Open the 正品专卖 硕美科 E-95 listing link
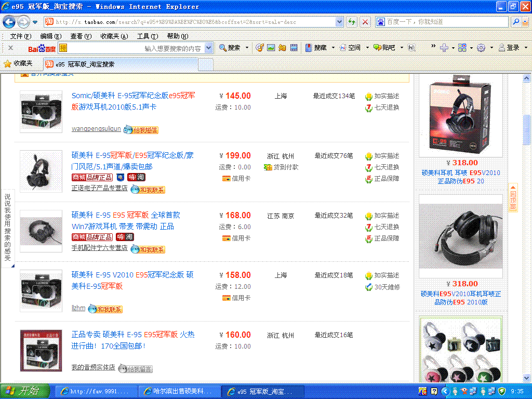This screenshot has width=532, height=399. (x=132, y=340)
